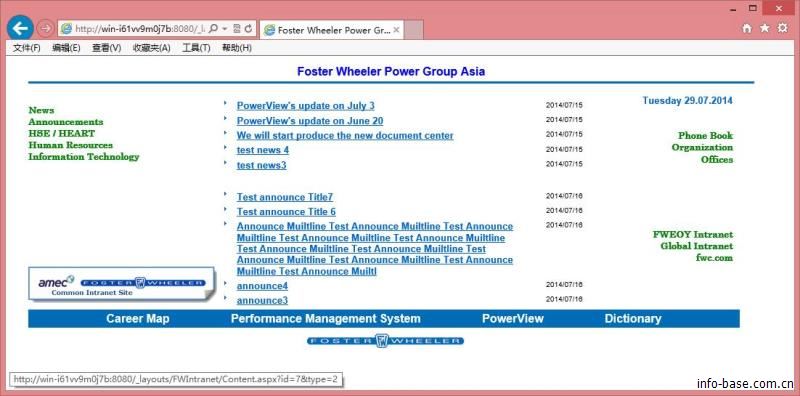The image size is (800, 396).
Task: Open the Announcements sidebar link
Action: point(66,122)
